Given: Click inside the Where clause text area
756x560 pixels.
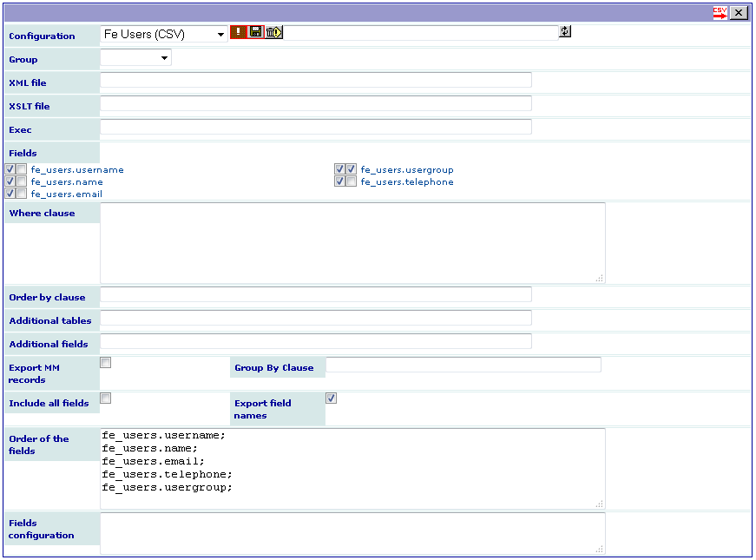Looking at the screenshot, I should (x=352, y=242).
